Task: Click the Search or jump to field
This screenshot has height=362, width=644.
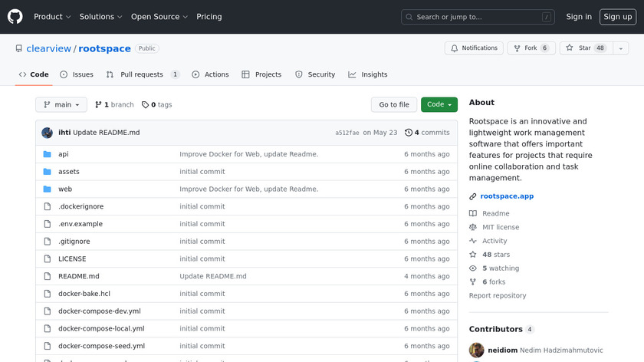Action: 477,17
